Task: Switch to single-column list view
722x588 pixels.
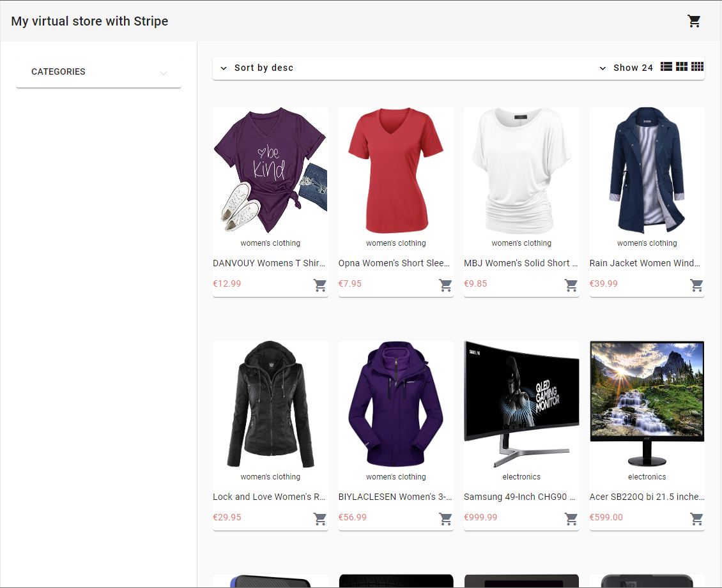Action: [x=666, y=66]
